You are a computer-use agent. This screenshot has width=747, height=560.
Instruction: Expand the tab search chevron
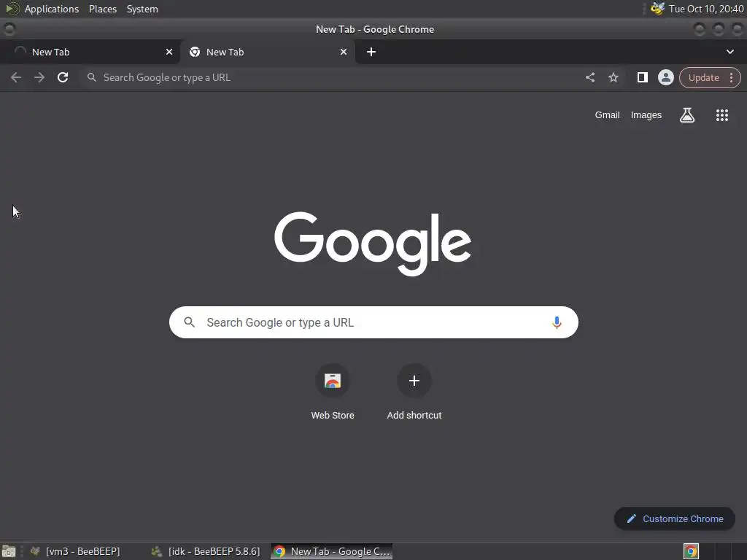click(x=729, y=52)
